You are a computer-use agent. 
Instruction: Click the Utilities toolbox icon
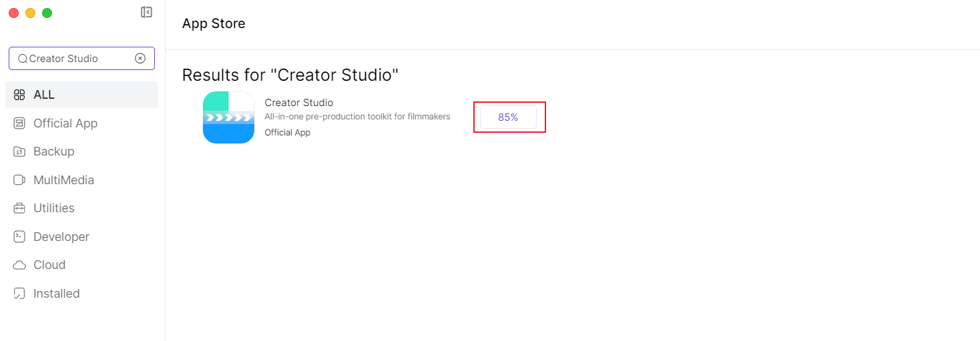point(19,208)
